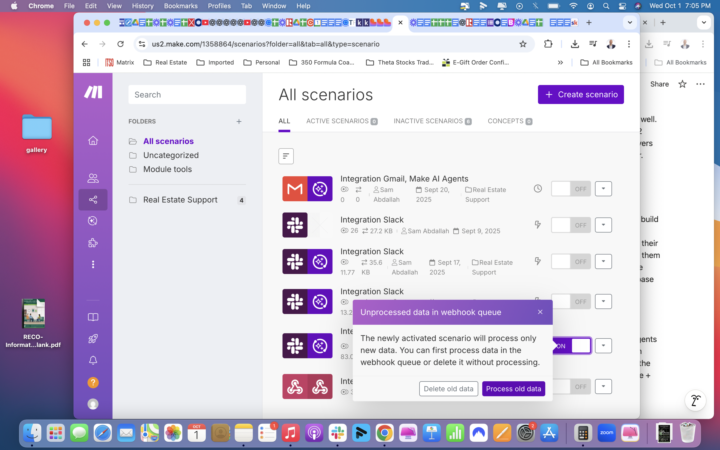Select the Scenarios share icon in sidebar
This screenshot has height=450, width=720.
(x=93, y=200)
